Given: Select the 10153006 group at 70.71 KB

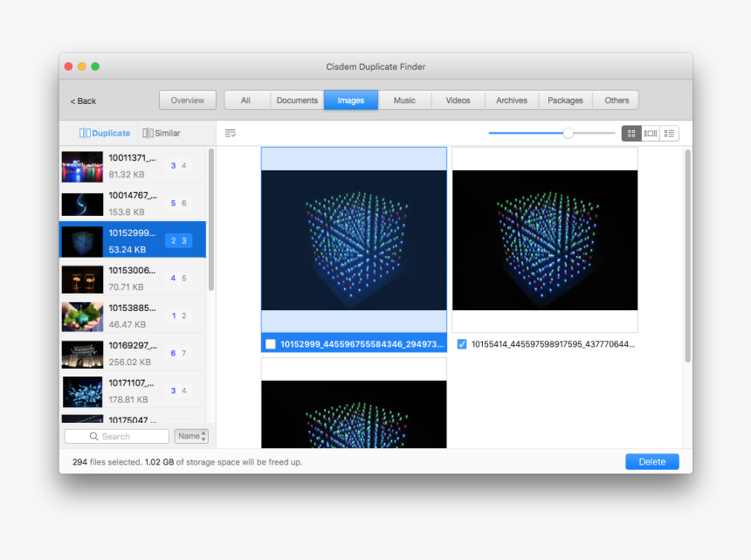Looking at the screenshot, I should (x=133, y=279).
